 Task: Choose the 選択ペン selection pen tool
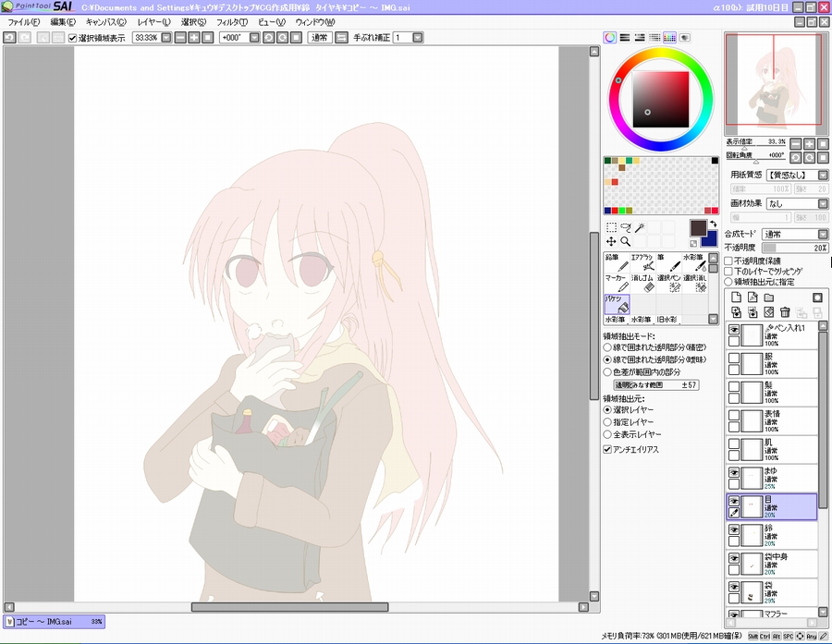(668, 284)
